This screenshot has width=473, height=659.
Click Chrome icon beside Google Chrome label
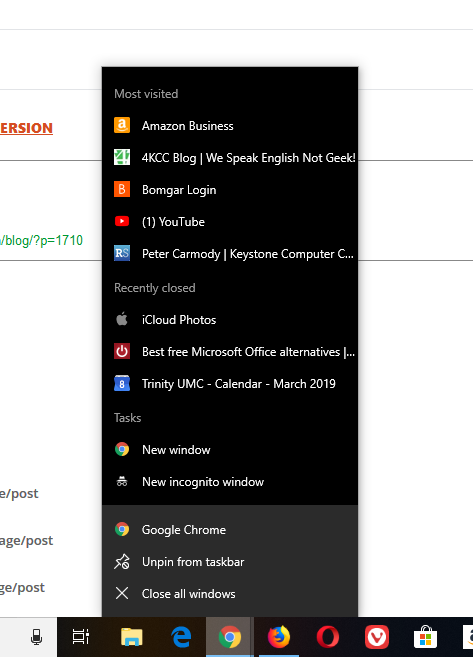[122, 529]
